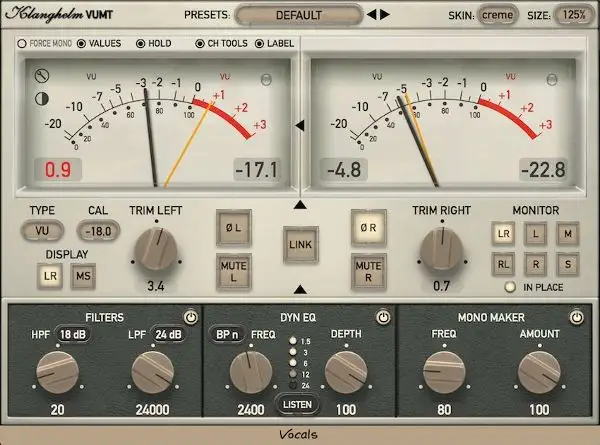Select the RL monitor mode

pos(505,264)
